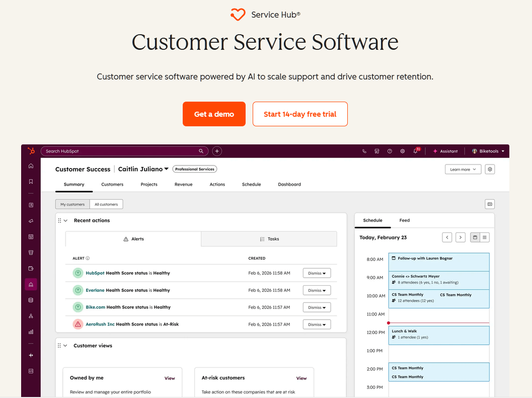
Task: Click the Professional Services badge
Action: 195,169
